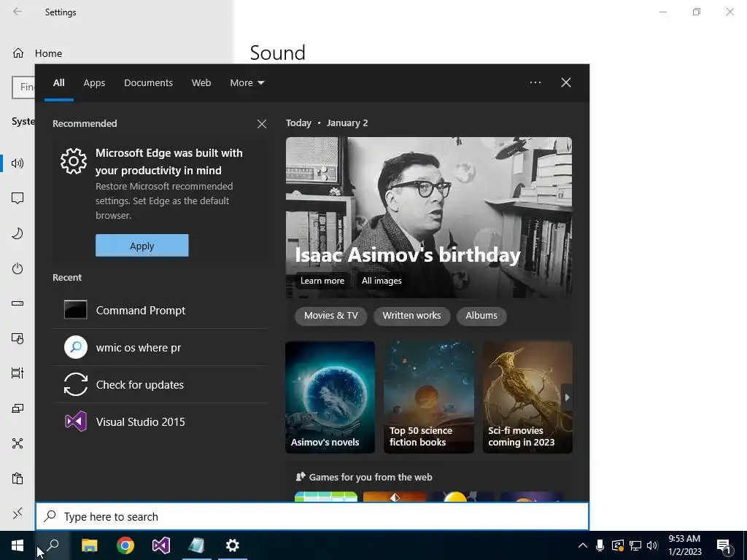747x560 pixels.
Task: Open Remote Desktop sidebar icon
Action: 18,513
